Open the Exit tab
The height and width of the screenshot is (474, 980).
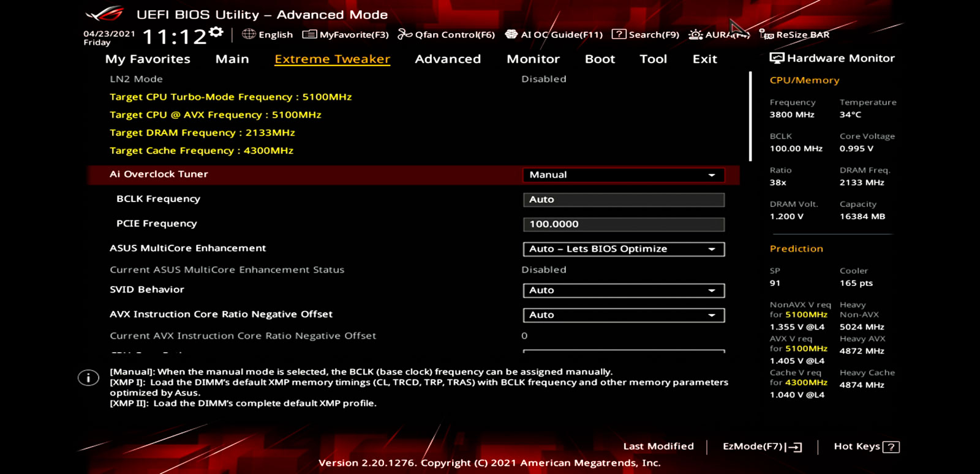click(x=704, y=59)
